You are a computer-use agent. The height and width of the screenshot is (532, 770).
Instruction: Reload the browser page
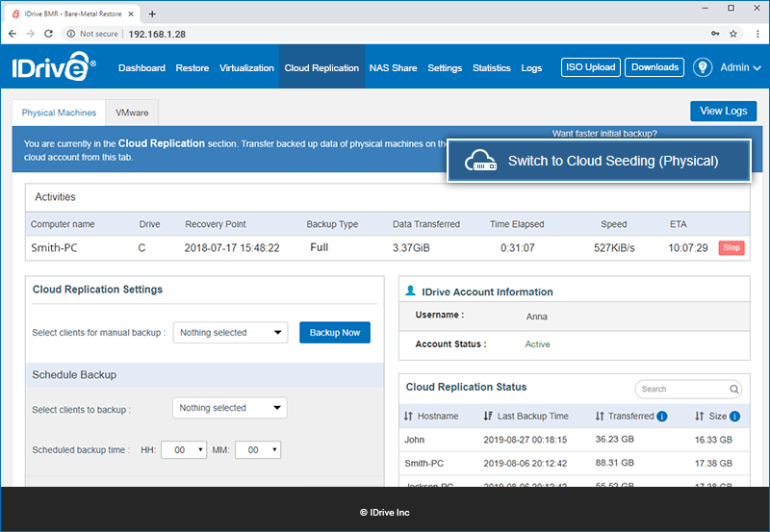48,34
